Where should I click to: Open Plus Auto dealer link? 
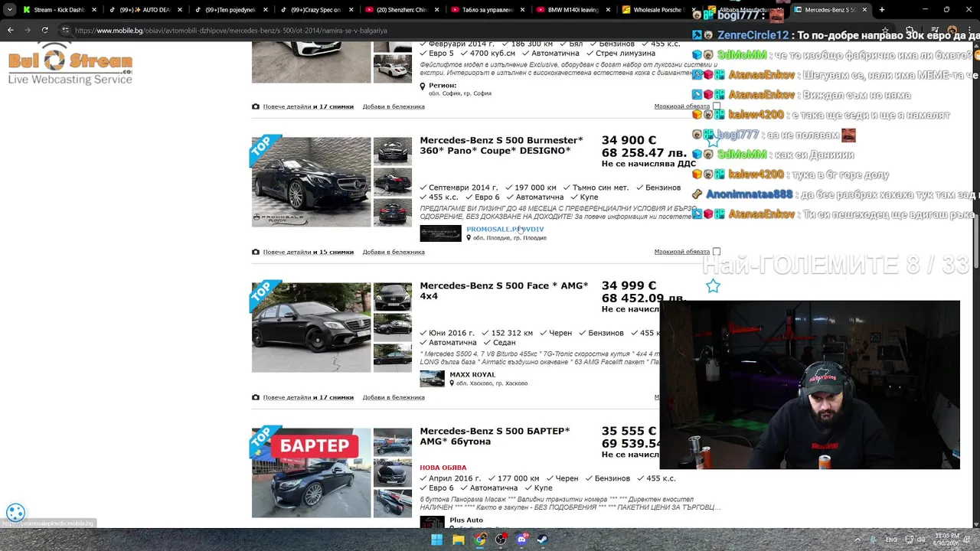466,520
